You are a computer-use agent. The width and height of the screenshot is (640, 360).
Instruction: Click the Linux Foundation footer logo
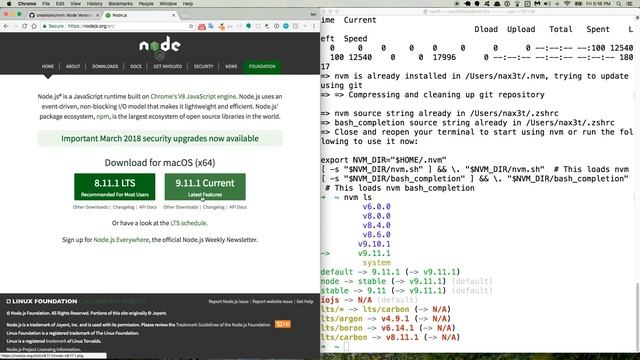point(42,301)
